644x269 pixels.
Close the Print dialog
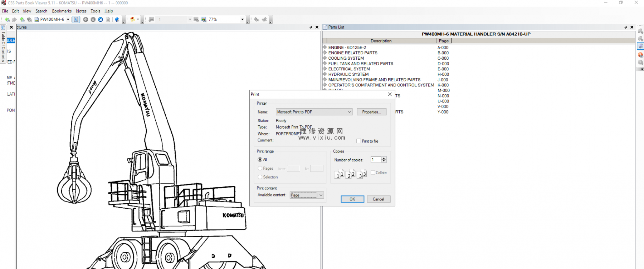click(390, 94)
